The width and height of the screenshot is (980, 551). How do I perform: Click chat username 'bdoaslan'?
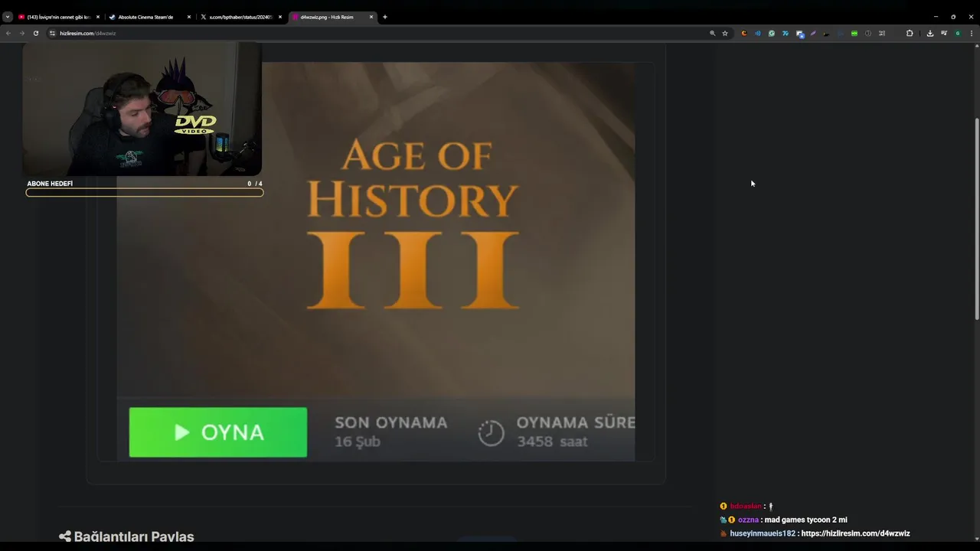[746, 507]
